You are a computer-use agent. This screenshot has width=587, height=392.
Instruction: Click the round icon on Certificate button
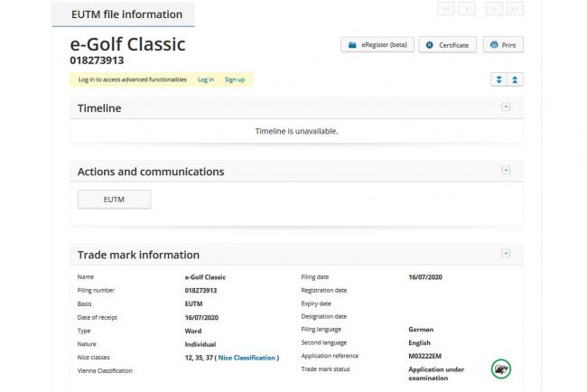pos(430,45)
